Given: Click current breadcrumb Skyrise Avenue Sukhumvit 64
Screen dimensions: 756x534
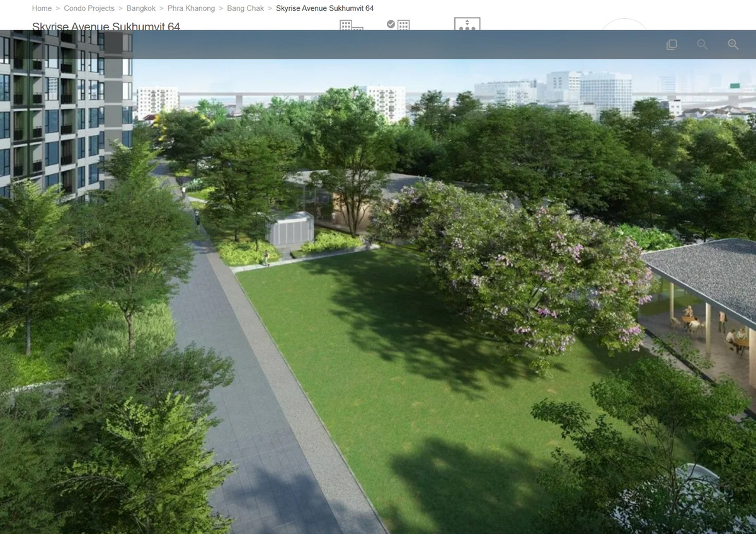Looking at the screenshot, I should (324, 8).
